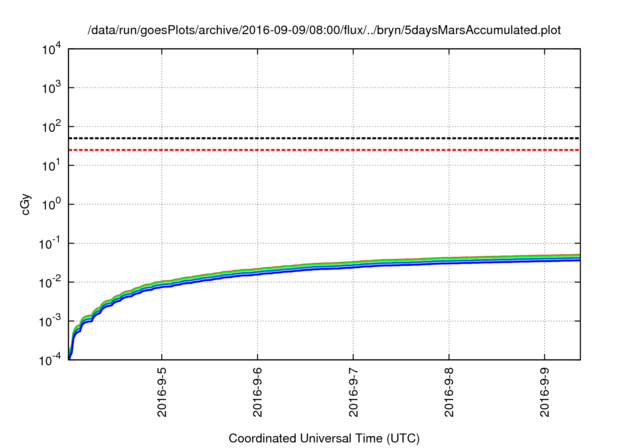Click the 2016-9-6 date tick label
The height and width of the screenshot is (448, 640).
(x=258, y=392)
